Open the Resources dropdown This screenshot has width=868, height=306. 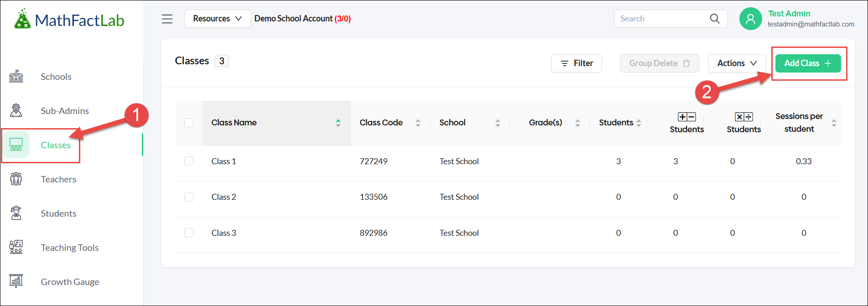pos(218,19)
